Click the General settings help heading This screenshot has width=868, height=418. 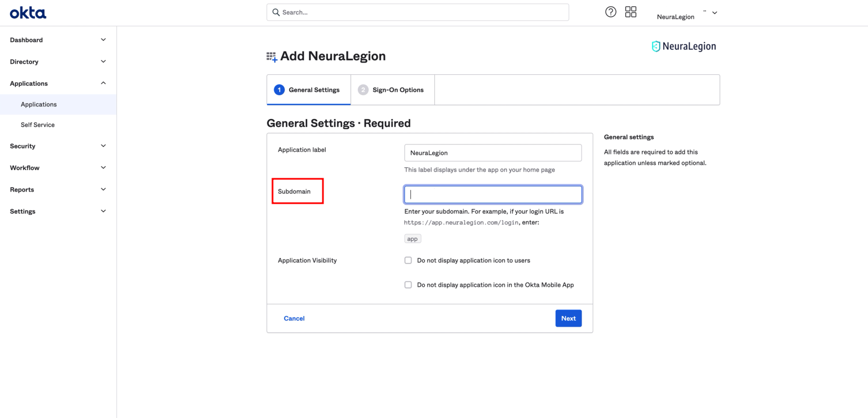pyautogui.click(x=629, y=137)
